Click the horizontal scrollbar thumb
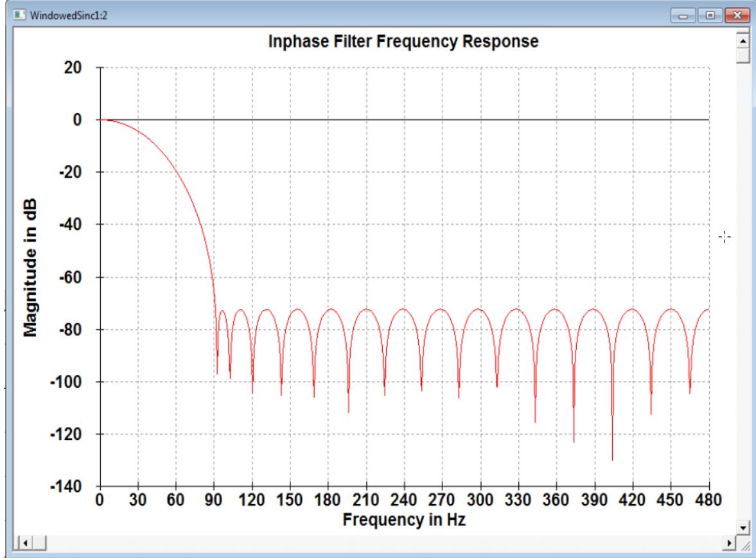 coord(40,543)
